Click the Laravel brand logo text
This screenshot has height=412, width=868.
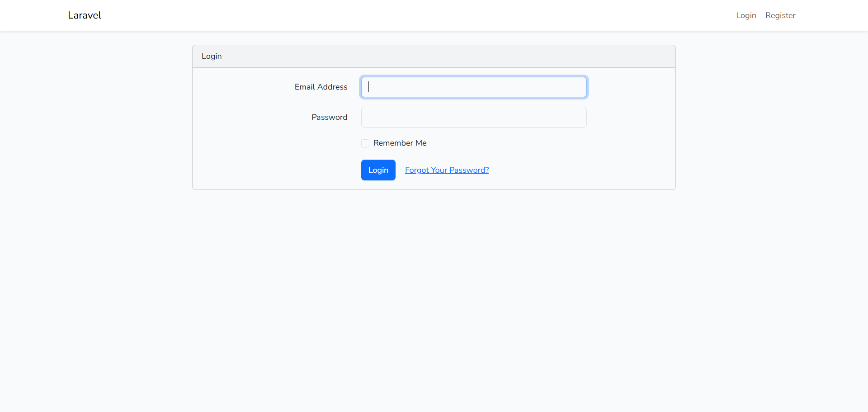click(x=85, y=15)
